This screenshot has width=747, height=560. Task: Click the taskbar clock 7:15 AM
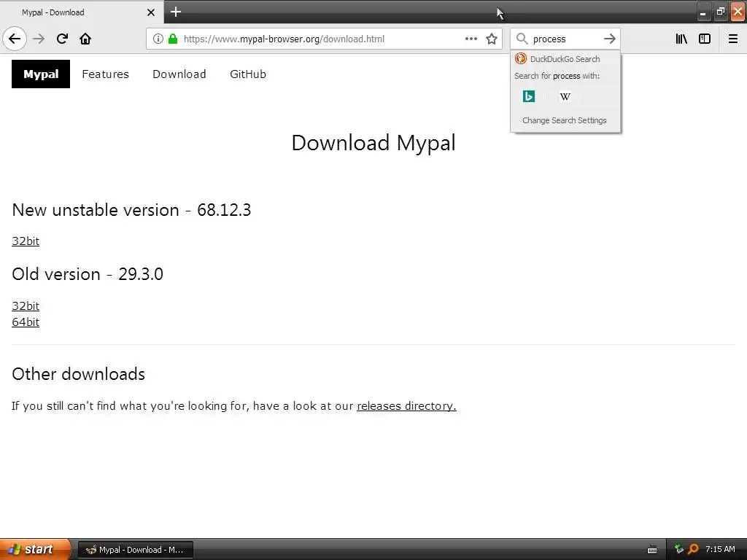tap(720, 549)
